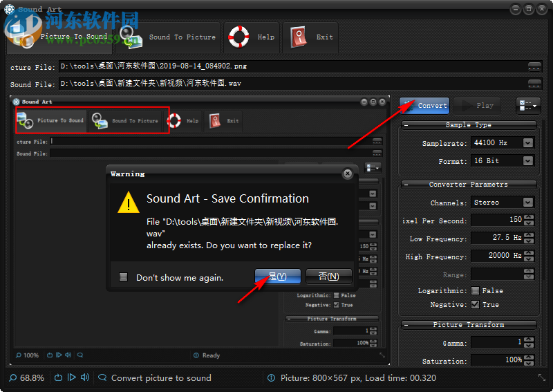This screenshot has width=553, height=392.
Task: Click the Play button
Action: (477, 106)
